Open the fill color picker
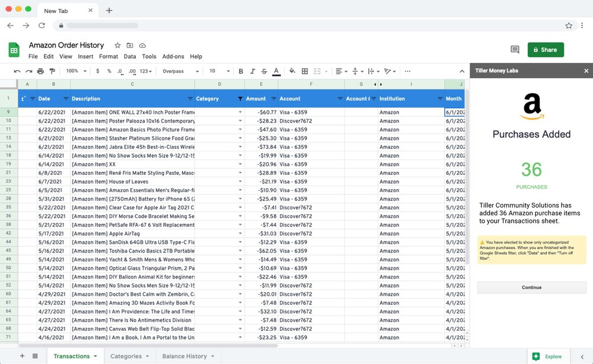Screen dimensions: 593x364 [x=292, y=71]
